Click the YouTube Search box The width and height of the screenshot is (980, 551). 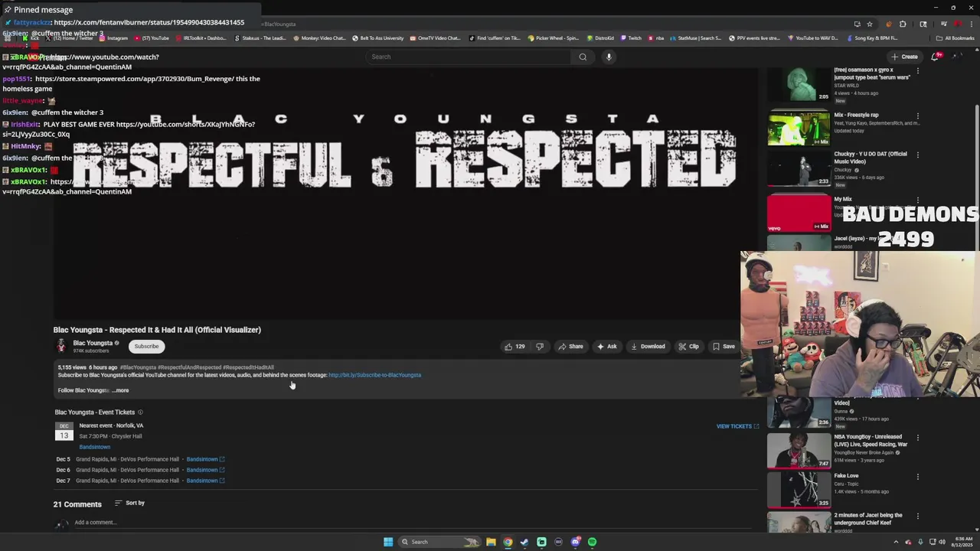(x=469, y=57)
